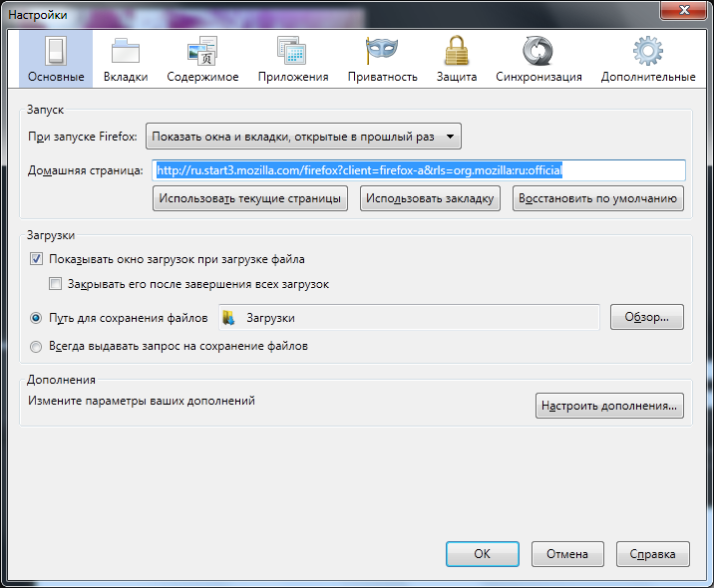Toggle 'Показывать окно загрузок при загрузке файла'
Viewport: 714px width, 588px height.
[37, 259]
